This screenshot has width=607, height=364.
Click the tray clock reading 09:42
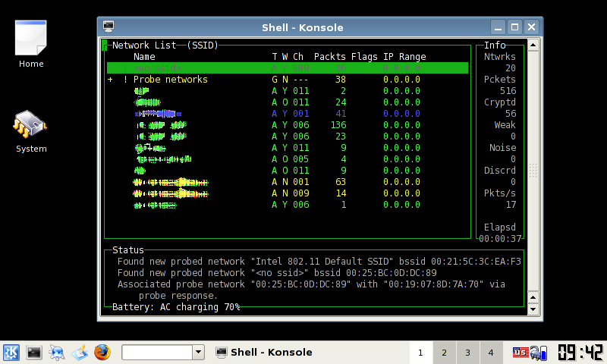coord(580,353)
